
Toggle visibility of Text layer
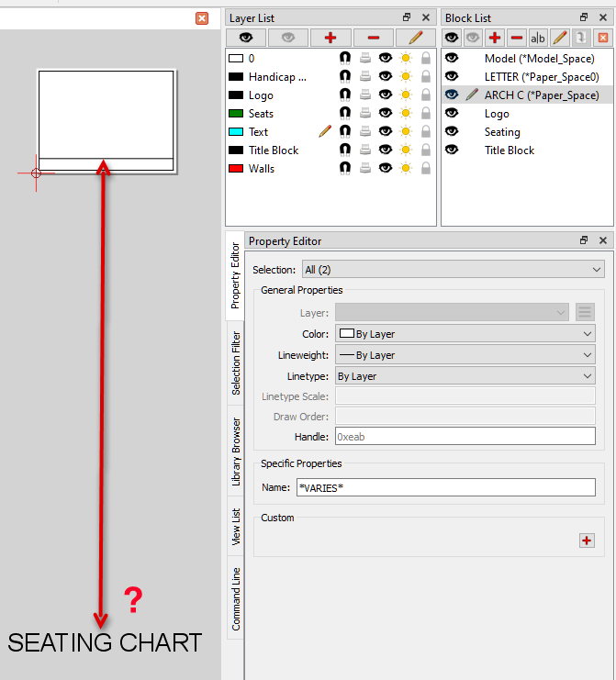click(386, 131)
